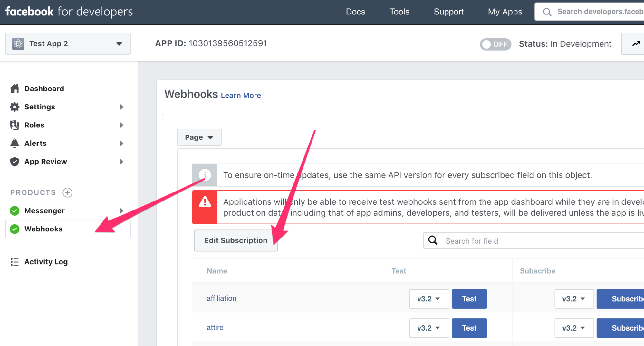Click the Edit Subscription button
This screenshot has height=346, width=644.
[236, 240]
